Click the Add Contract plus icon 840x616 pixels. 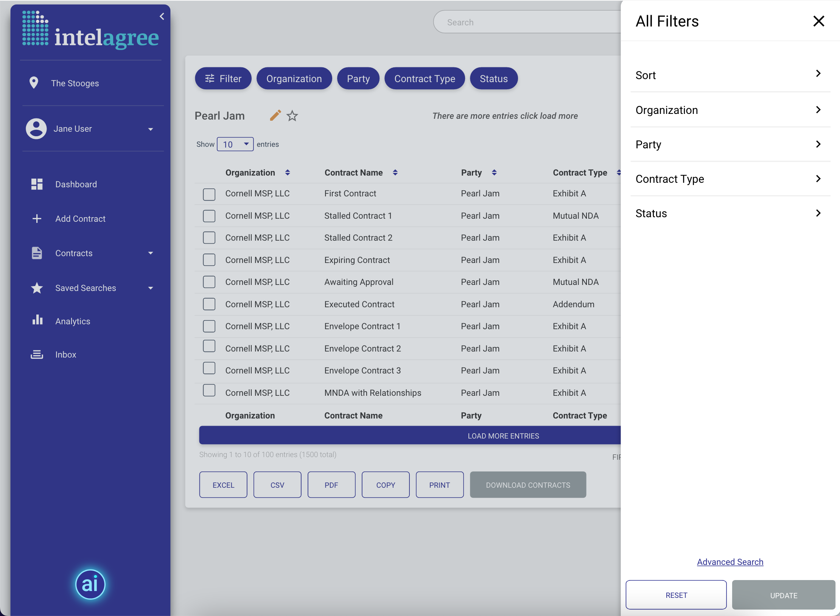tap(37, 218)
